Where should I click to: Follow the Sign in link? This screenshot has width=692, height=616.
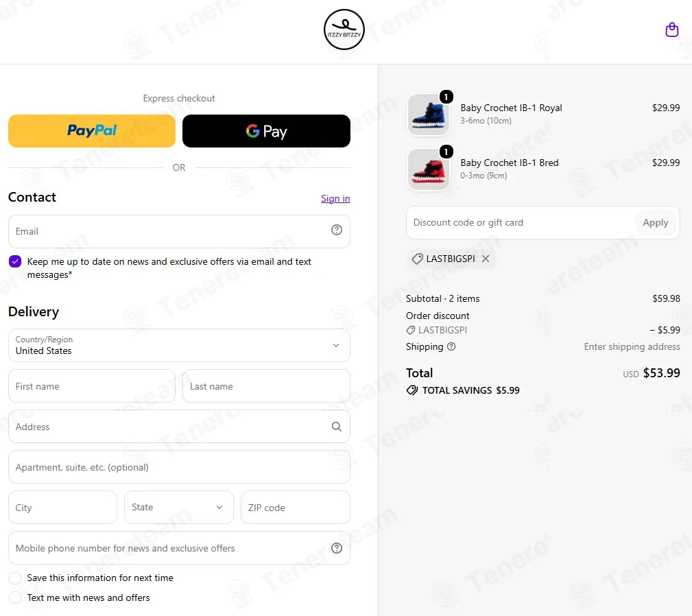click(335, 198)
